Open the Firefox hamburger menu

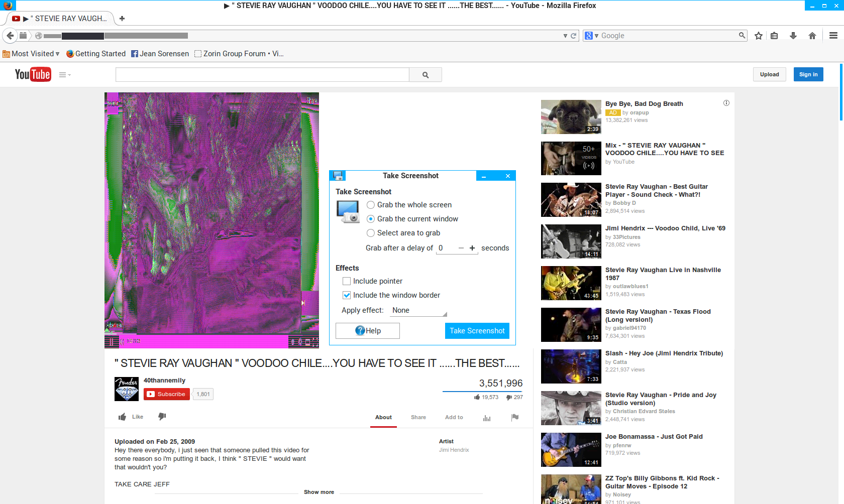point(833,36)
